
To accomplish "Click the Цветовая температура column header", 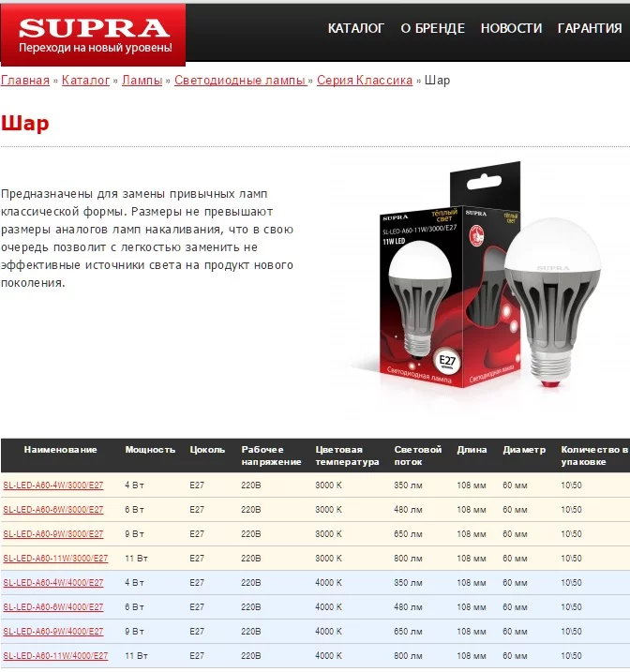I will (347, 455).
